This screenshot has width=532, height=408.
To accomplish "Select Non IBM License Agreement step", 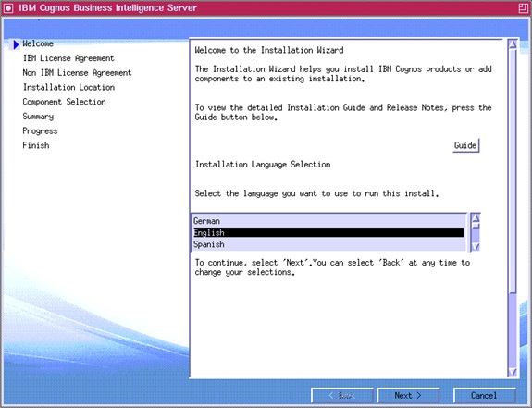I will [77, 73].
